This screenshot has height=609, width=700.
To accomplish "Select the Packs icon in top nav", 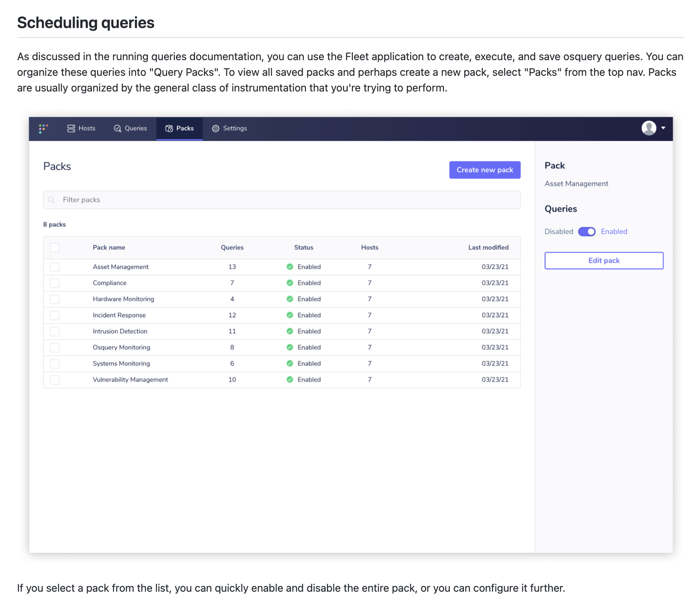I will pyautogui.click(x=169, y=128).
